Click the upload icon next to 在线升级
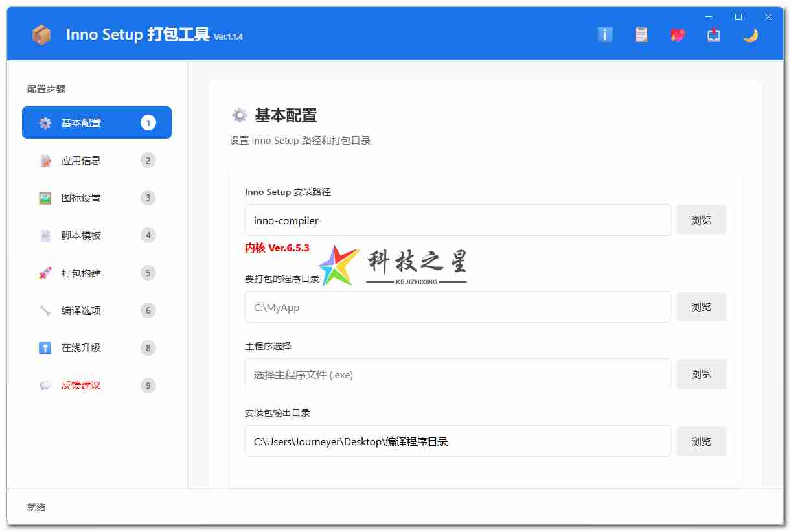 (x=45, y=348)
